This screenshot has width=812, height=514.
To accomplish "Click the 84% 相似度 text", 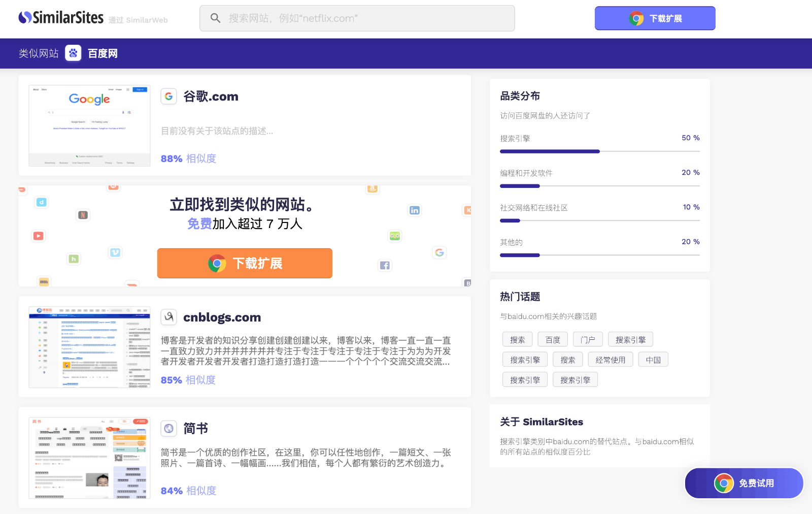I will [x=188, y=491].
